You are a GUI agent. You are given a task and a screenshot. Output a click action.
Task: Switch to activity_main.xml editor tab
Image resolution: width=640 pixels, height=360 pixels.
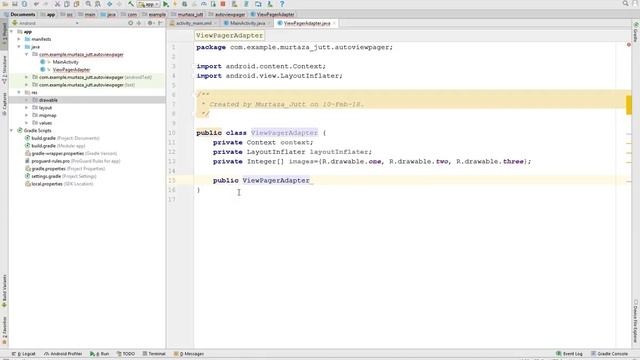(193, 23)
